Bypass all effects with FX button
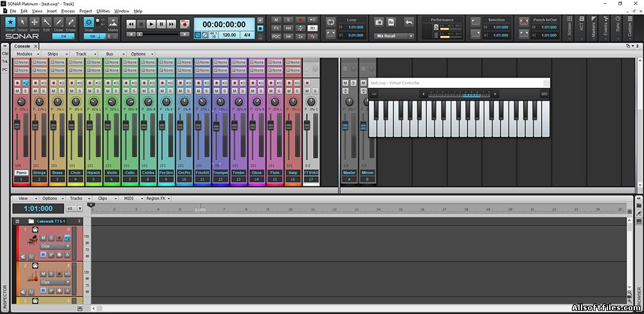Image resolution: width=644 pixels, height=314 pixels. 276,28
